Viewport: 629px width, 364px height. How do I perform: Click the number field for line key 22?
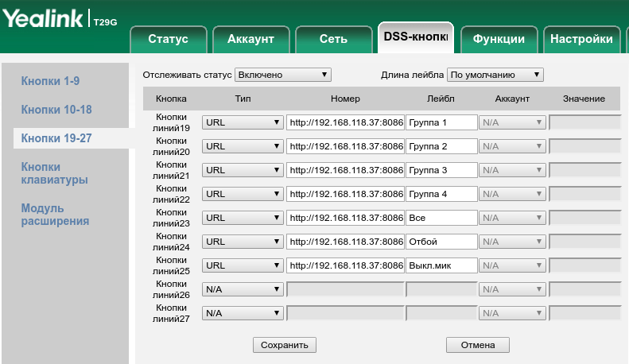pos(345,194)
